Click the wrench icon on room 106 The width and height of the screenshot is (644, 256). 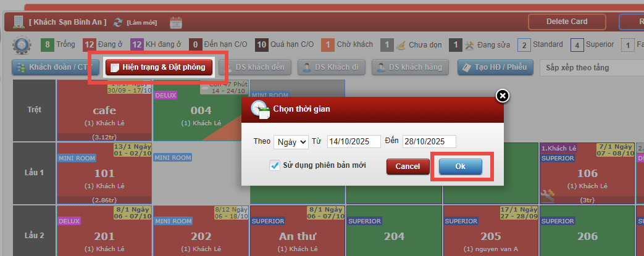[x=546, y=194]
